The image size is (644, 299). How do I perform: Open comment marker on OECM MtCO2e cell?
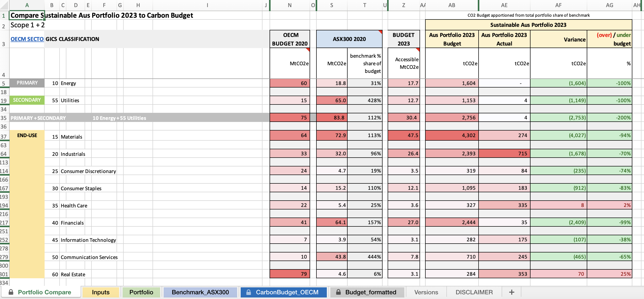point(308,50)
